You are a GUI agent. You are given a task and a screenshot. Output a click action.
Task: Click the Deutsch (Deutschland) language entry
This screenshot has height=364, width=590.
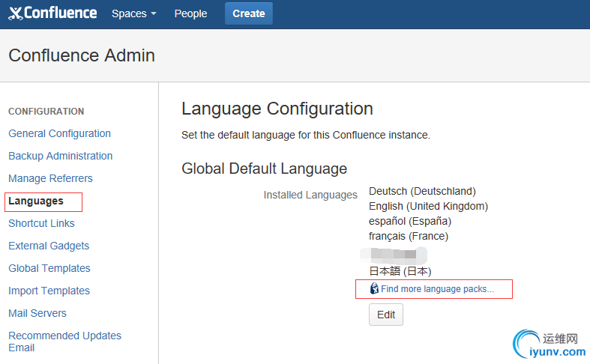422,191
